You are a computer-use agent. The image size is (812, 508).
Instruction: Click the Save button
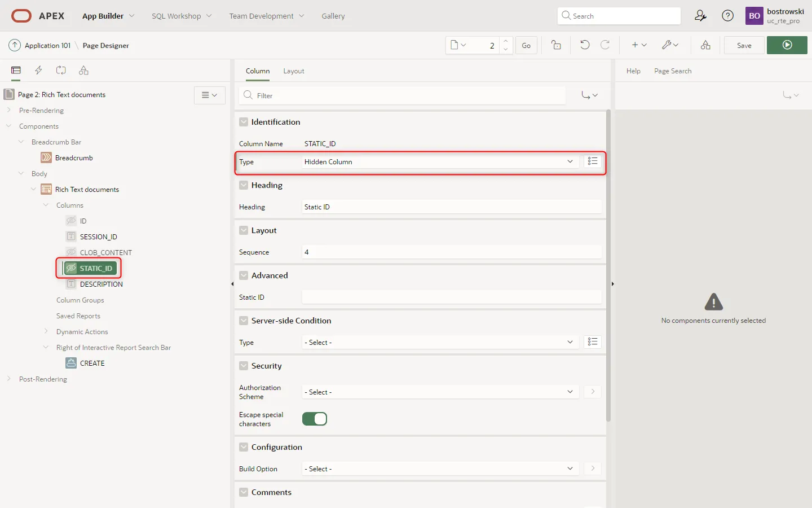744,45
